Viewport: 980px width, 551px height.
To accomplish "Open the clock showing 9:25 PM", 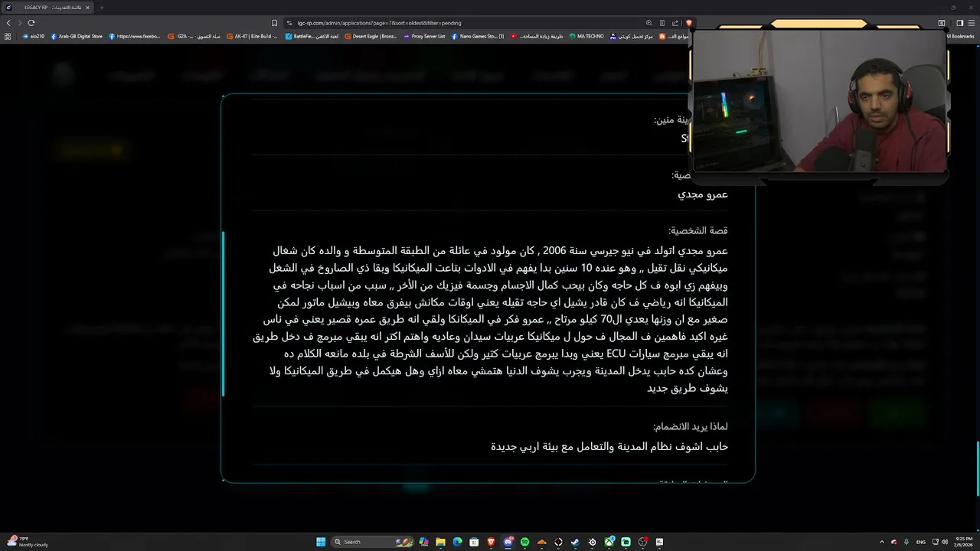I will 963,542.
